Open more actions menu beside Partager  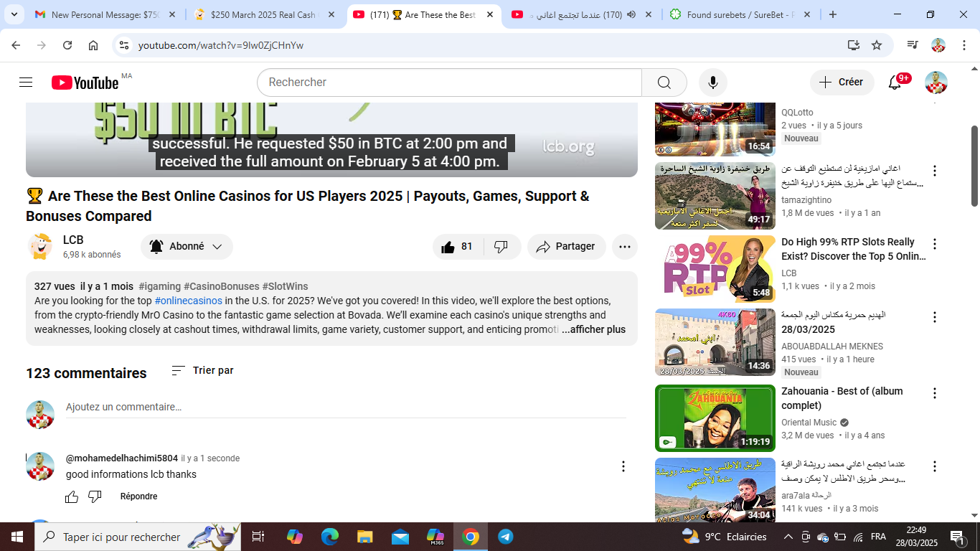click(x=624, y=247)
